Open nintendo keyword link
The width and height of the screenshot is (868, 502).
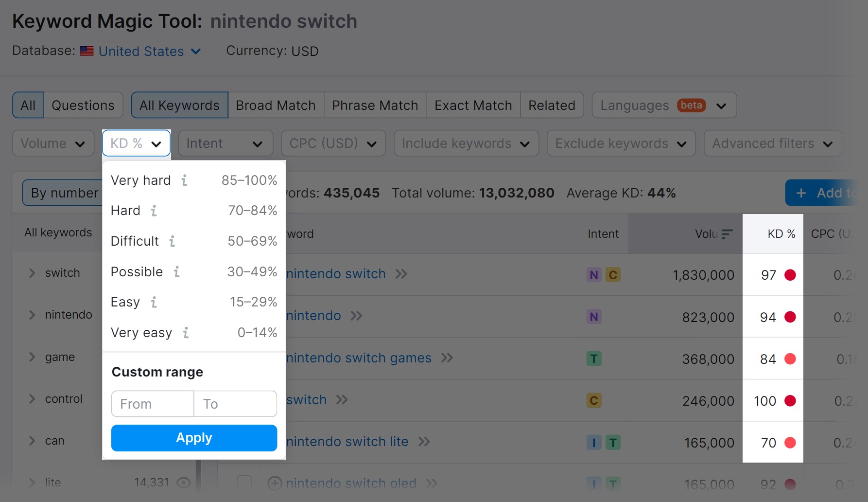pos(313,316)
